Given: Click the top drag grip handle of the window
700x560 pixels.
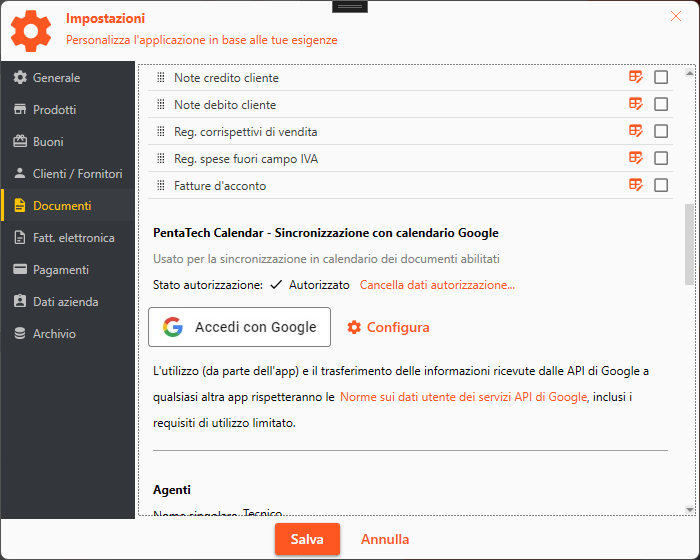Looking at the screenshot, I should pyautogui.click(x=350, y=7).
